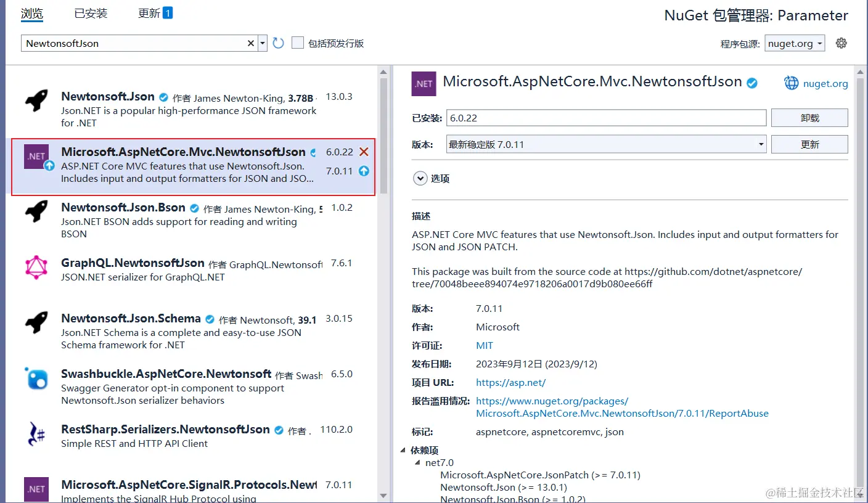
Task: Click the refresh icon beside search box
Action: point(278,43)
